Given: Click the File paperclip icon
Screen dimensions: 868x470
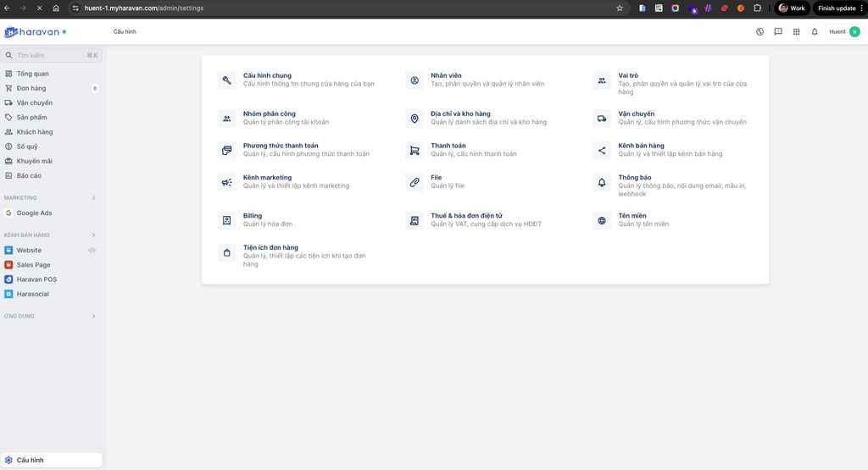Looking at the screenshot, I should pos(415,182).
